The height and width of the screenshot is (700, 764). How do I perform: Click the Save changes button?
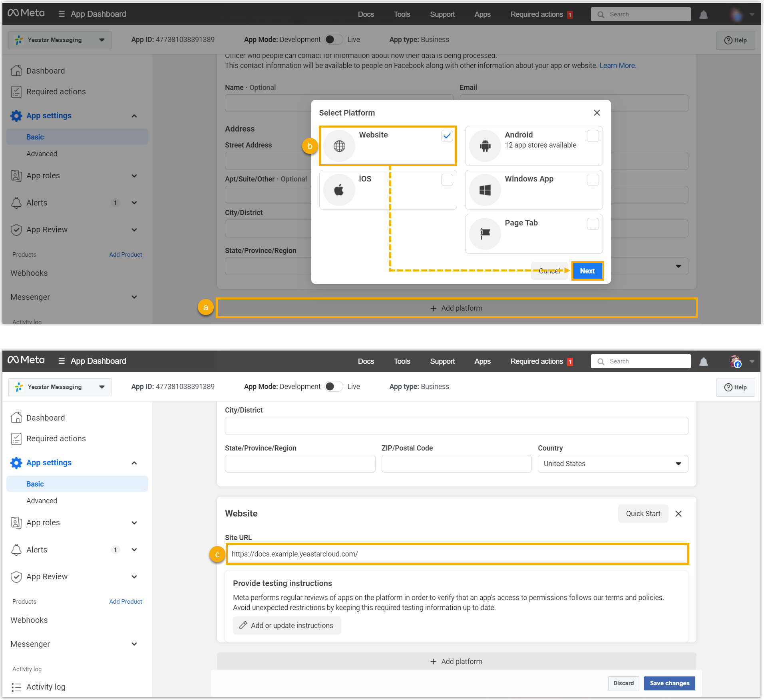tap(669, 683)
